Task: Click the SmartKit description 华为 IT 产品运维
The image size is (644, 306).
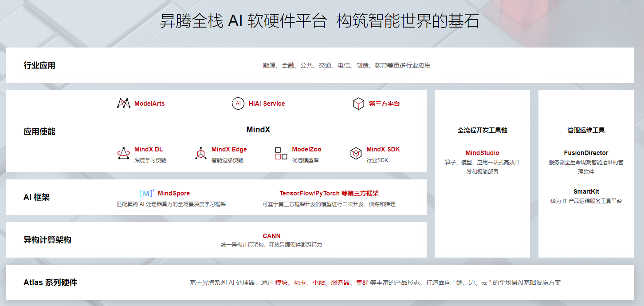Action: tap(586, 201)
